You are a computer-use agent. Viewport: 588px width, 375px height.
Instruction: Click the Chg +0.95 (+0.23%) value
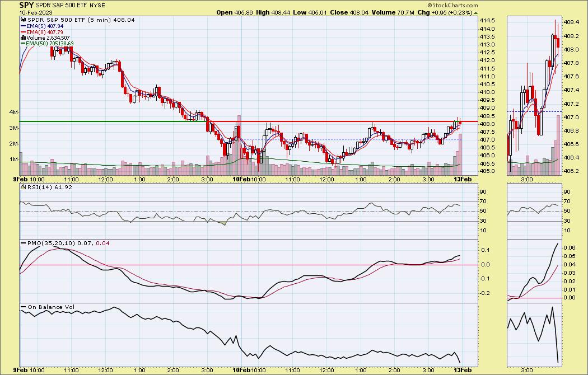tap(445, 12)
